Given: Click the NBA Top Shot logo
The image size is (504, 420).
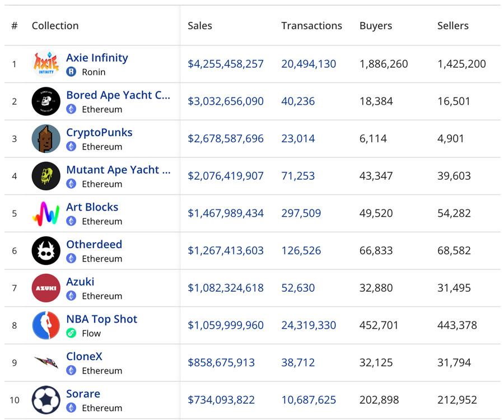Looking at the screenshot, I should click(x=46, y=325).
